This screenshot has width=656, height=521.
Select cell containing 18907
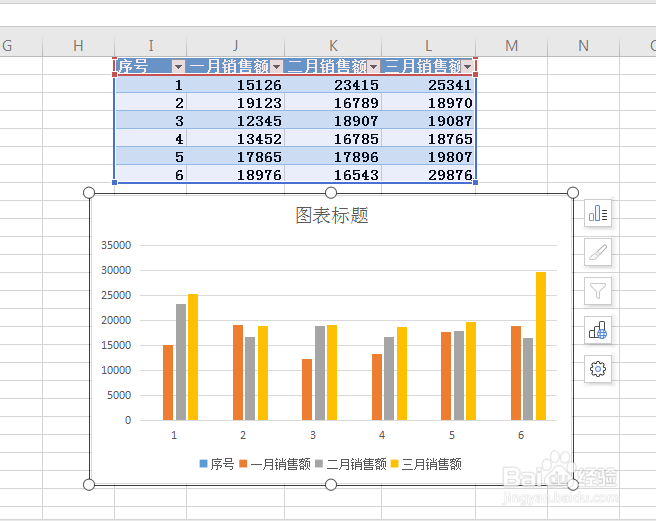tap(333, 121)
